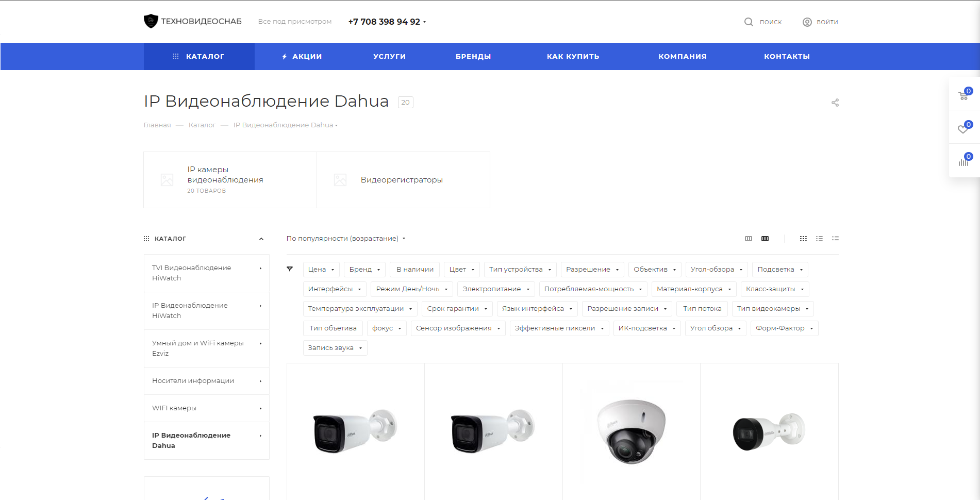Select the grid display icon
The height and width of the screenshot is (500, 980).
803,239
